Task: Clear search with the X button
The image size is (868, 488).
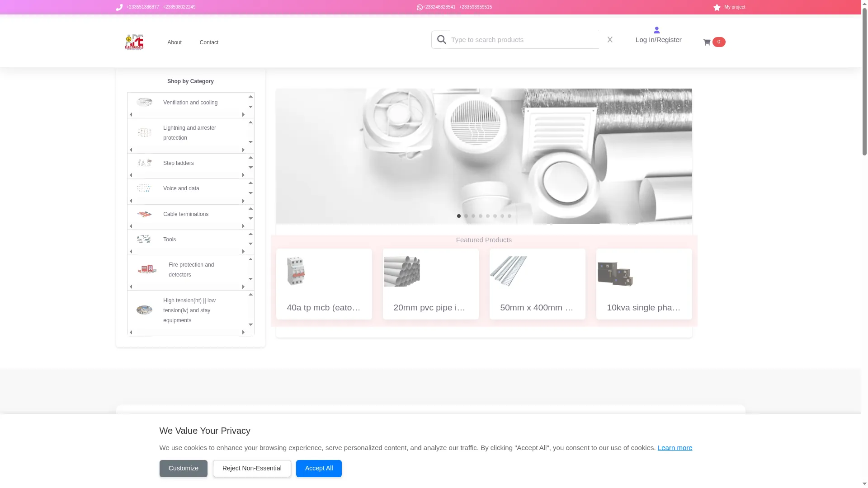Action: (610, 40)
